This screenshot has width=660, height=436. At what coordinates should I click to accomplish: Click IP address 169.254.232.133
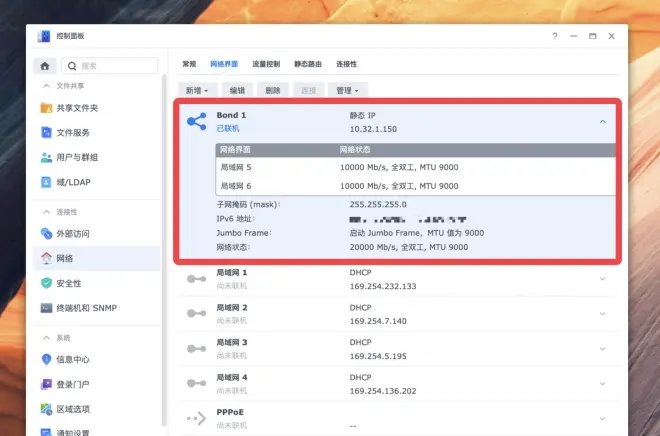point(383,287)
